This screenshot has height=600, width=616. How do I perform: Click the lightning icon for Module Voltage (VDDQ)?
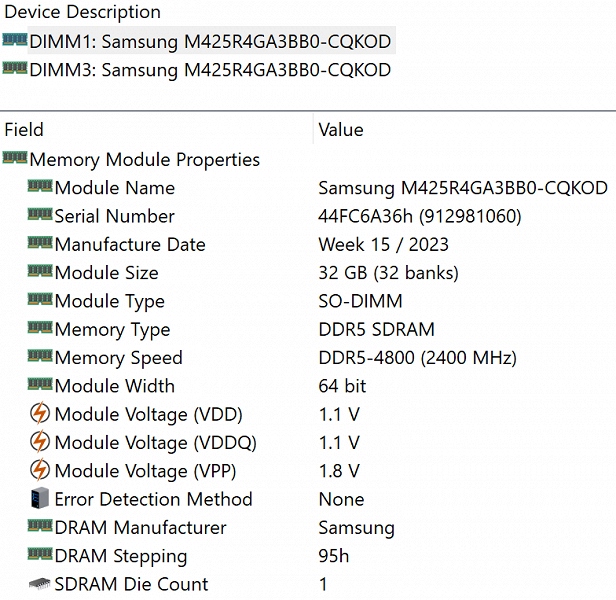coord(40,442)
